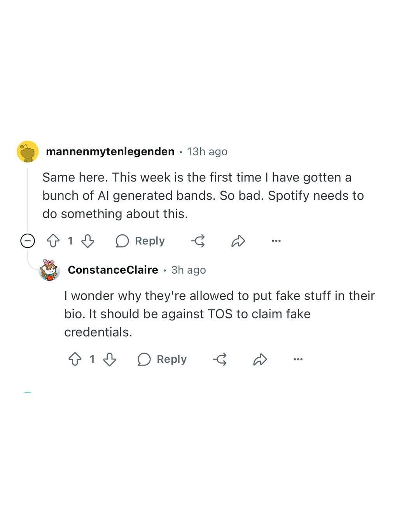Open more options on mannenmytenlegenden's comment
The width and height of the screenshot is (420, 524).
[x=276, y=241]
